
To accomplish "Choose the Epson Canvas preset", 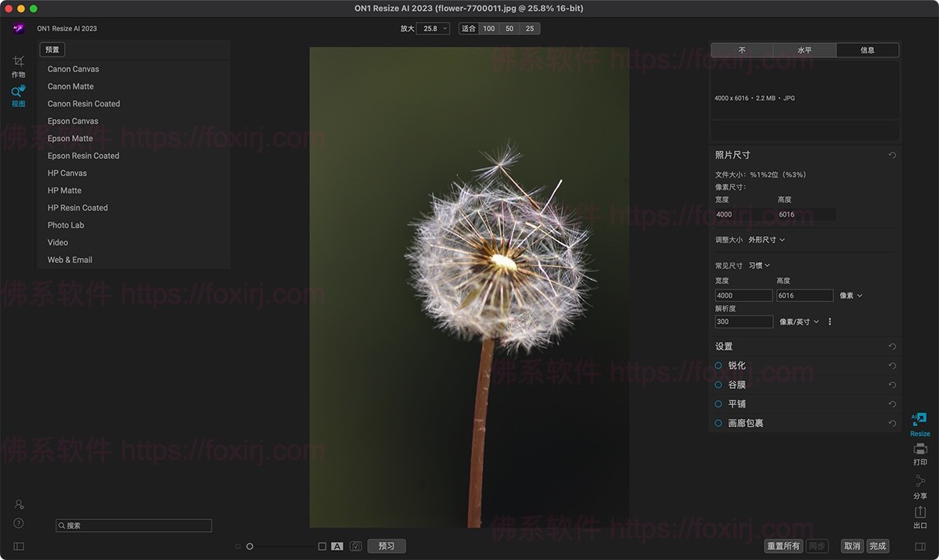I will (73, 121).
